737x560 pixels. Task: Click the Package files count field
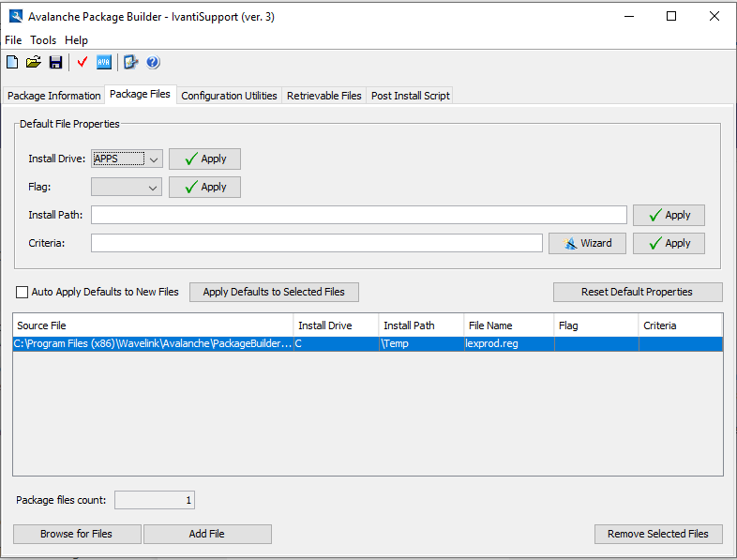coord(155,500)
